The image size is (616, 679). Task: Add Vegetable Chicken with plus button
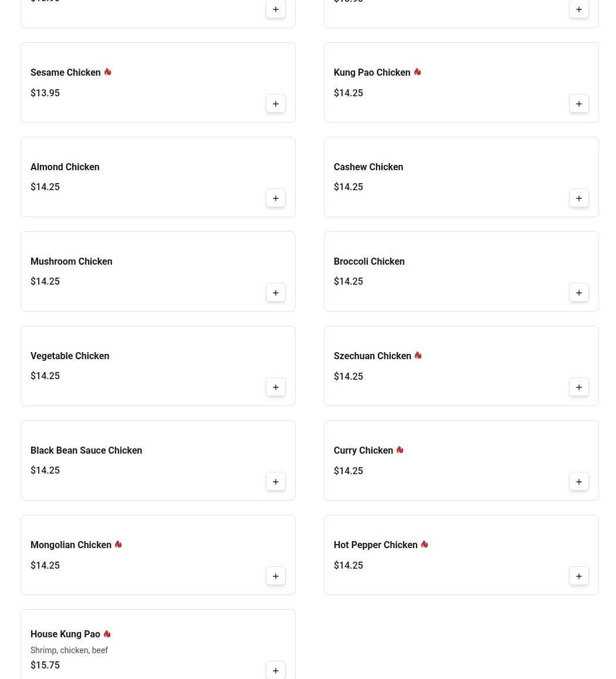click(x=275, y=387)
